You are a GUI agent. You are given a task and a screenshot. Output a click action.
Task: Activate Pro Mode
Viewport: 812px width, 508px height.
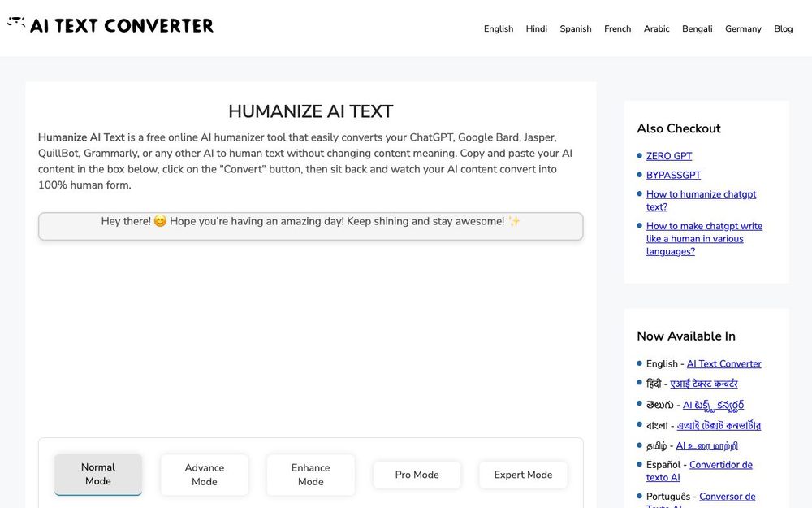(x=417, y=474)
